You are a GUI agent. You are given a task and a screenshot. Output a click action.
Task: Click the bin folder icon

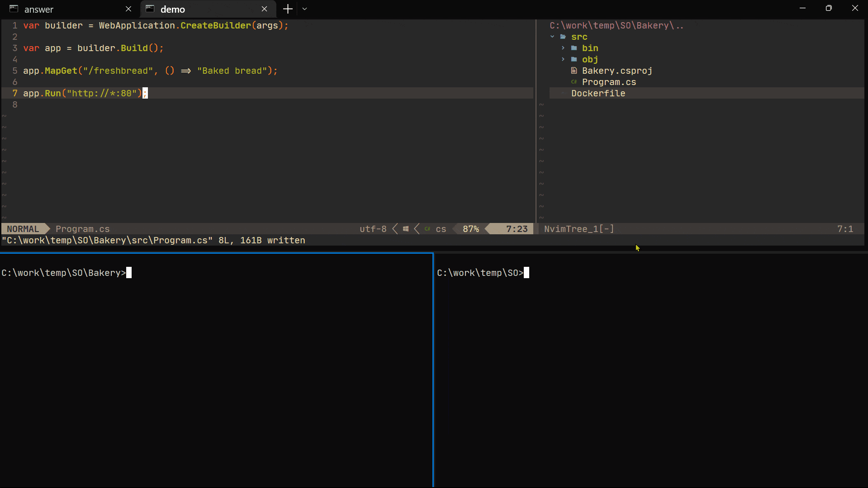coord(574,48)
